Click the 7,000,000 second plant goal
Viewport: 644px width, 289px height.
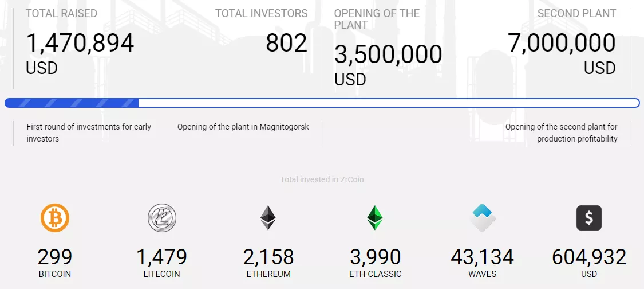(562, 44)
